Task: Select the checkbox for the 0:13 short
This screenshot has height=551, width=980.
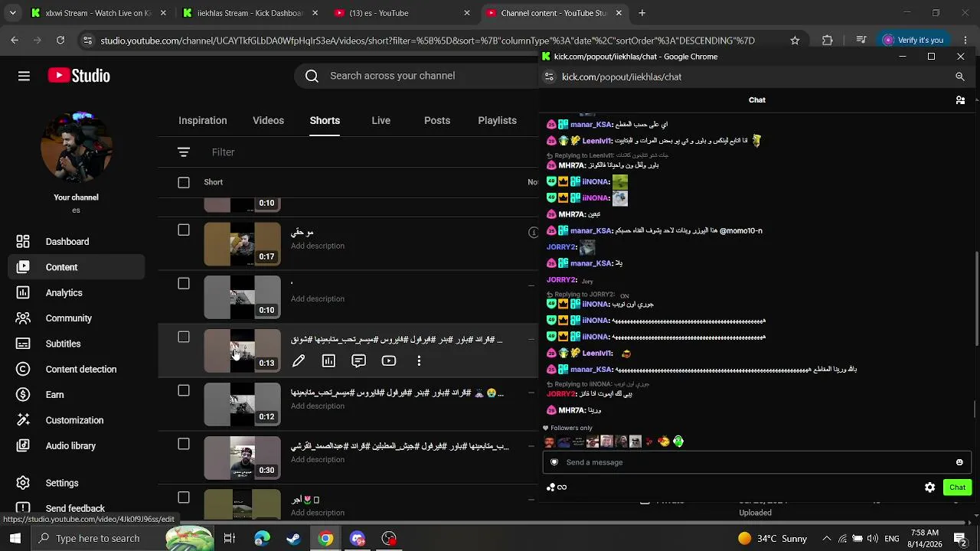Action: 184,337
